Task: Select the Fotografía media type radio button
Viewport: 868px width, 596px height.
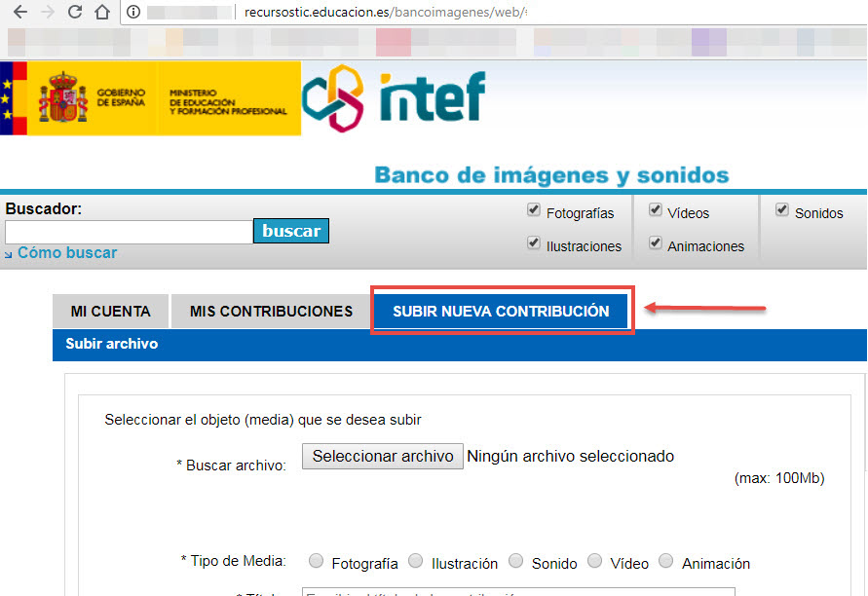Action: (316, 561)
